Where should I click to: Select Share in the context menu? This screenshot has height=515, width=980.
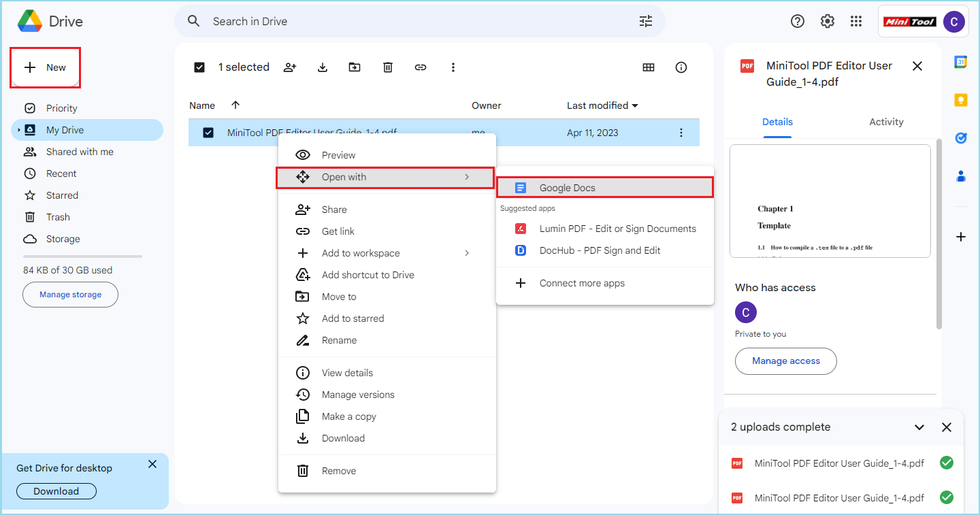387,210
